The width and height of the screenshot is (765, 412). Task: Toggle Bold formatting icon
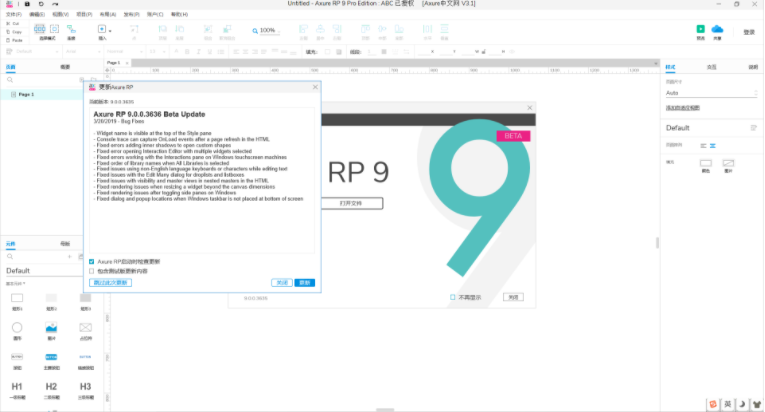pos(187,51)
